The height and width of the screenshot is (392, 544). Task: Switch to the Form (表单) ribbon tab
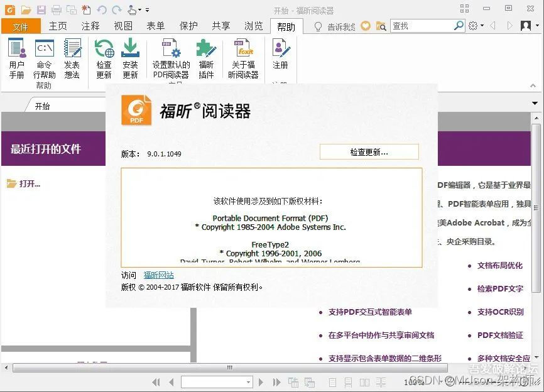155,26
